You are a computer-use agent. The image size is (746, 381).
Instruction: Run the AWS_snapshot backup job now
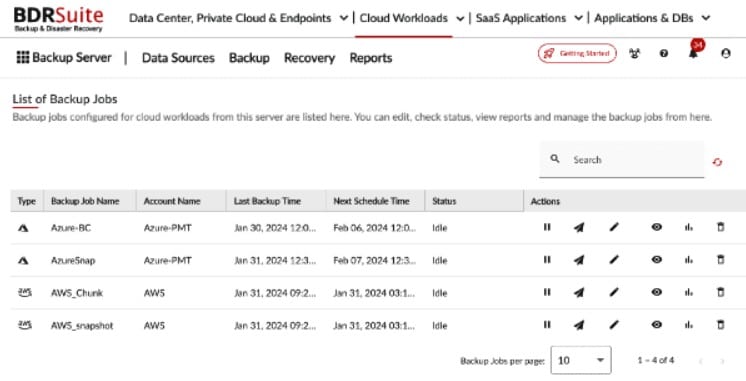coord(579,325)
